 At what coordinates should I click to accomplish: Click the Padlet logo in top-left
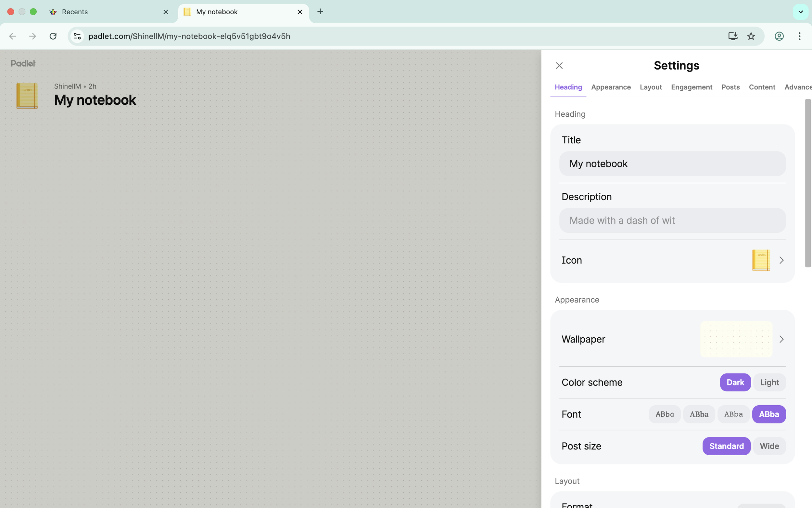click(x=23, y=63)
